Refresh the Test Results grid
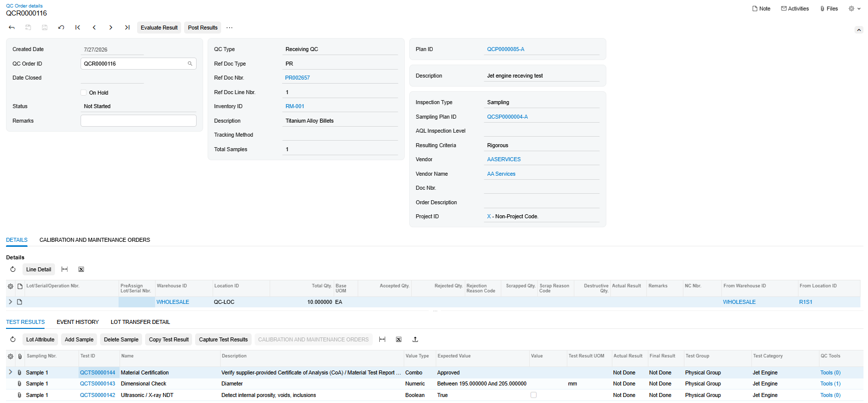The height and width of the screenshot is (403, 868). pos(13,339)
